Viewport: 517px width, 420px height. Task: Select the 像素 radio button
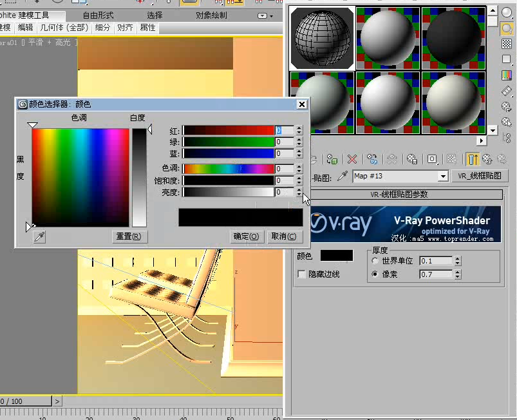[375, 274]
